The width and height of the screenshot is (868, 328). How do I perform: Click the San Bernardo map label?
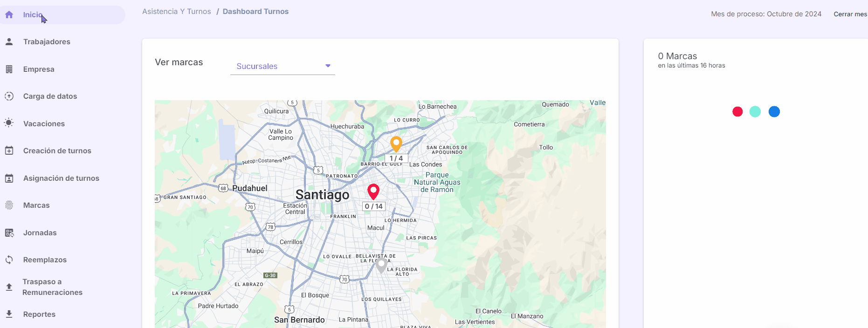299,320
